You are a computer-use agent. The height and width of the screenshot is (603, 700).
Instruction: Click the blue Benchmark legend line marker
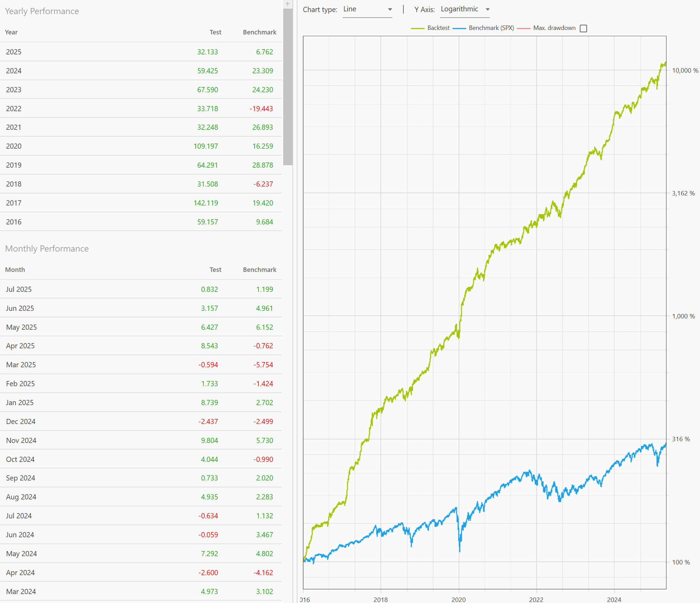pyautogui.click(x=459, y=28)
